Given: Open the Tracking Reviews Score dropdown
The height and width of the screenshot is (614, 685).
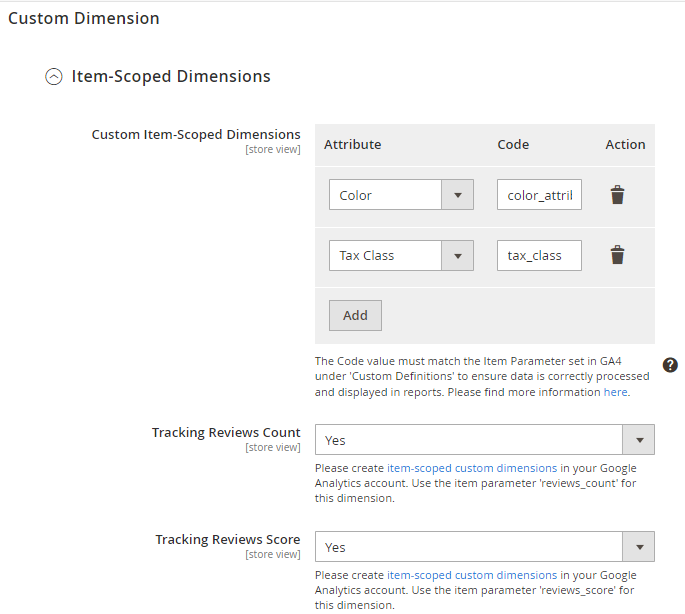Looking at the screenshot, I should click(x=484, y=547).
